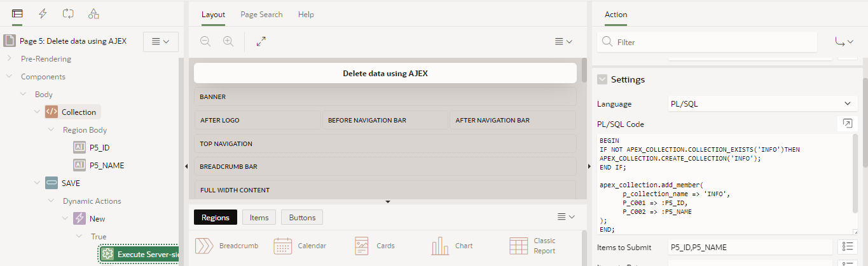Viewport: 868px width, 266px height.
Task: Switch to the Dynamic Actions lightning tab
Action: (x=43, y=13)
